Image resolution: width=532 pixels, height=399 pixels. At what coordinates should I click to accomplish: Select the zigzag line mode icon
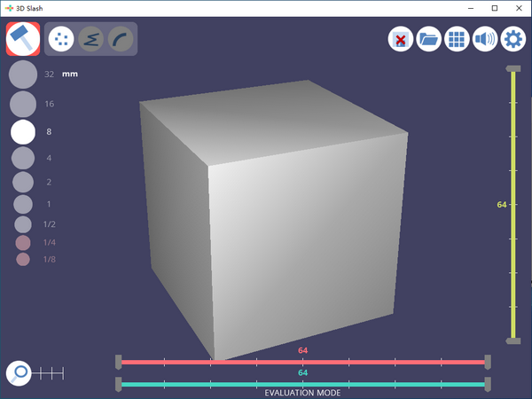90,39
